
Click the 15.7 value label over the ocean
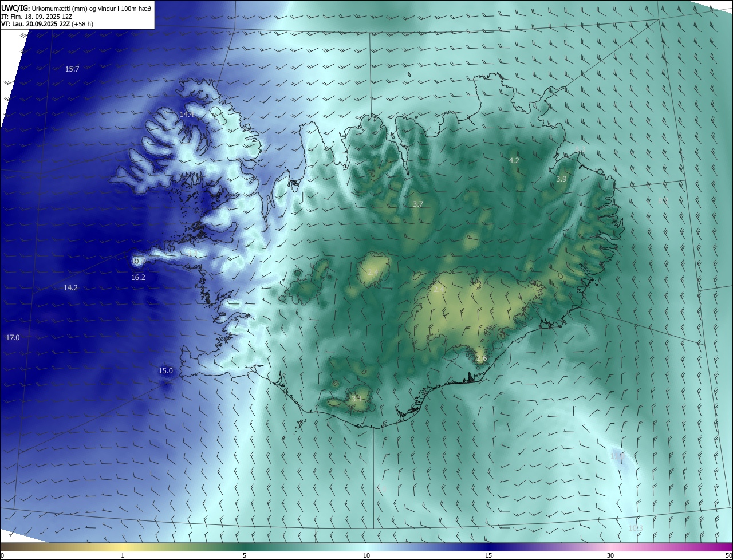tap(72, 69)
